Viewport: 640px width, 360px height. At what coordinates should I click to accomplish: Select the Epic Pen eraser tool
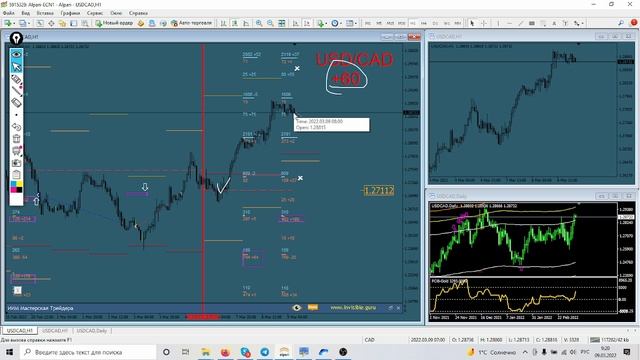click(x=16, y=102)
